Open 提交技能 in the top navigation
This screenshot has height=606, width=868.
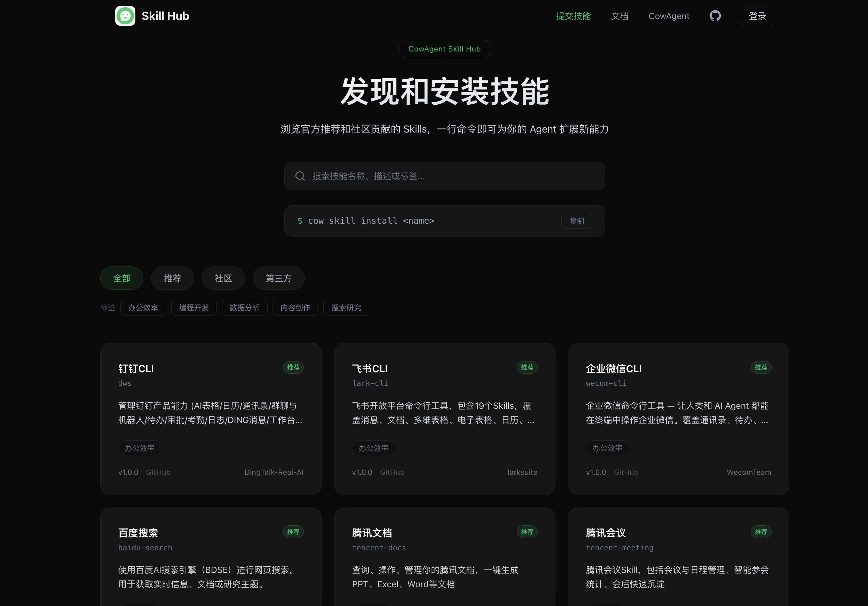(573, 16)
